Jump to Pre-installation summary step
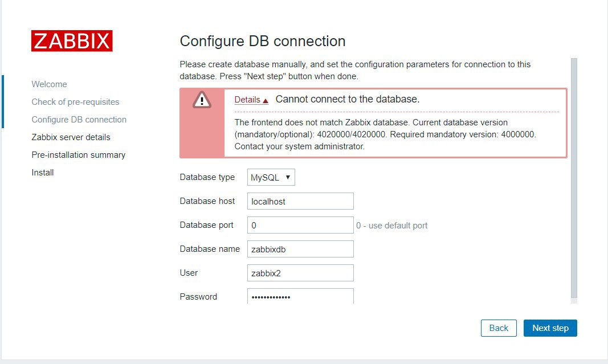 pyautogui.click(x=78, y=155)
